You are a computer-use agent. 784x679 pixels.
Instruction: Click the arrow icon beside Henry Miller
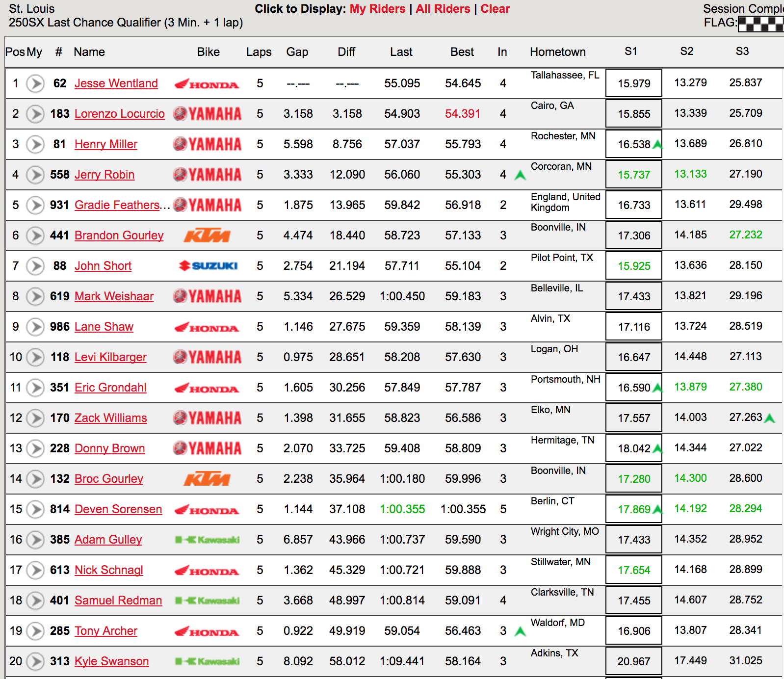35,144
